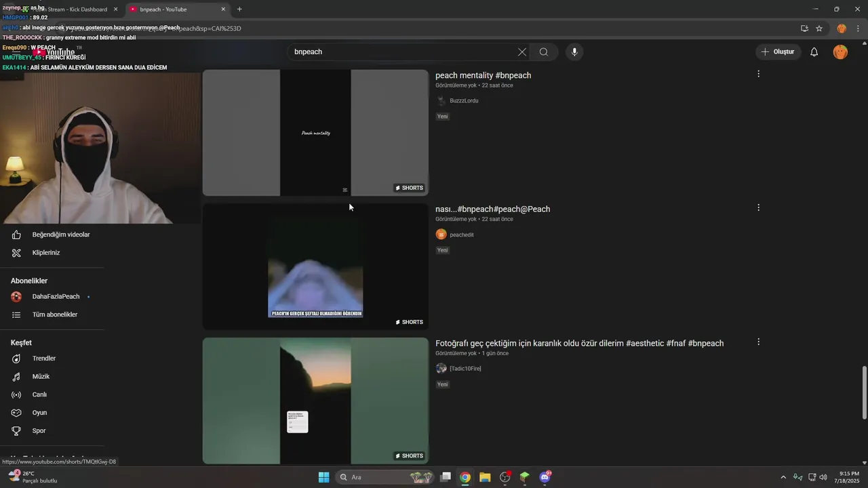The image size is (868, 488).
Task: Visit the [Tadic10Fire] channel
Action: 465,369
